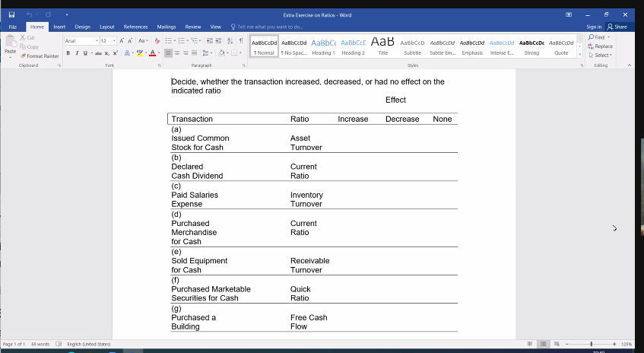Click the Replace button
The height and width of the screenshot is (353, 644).
pyautogui.click(x=600, y=46)
